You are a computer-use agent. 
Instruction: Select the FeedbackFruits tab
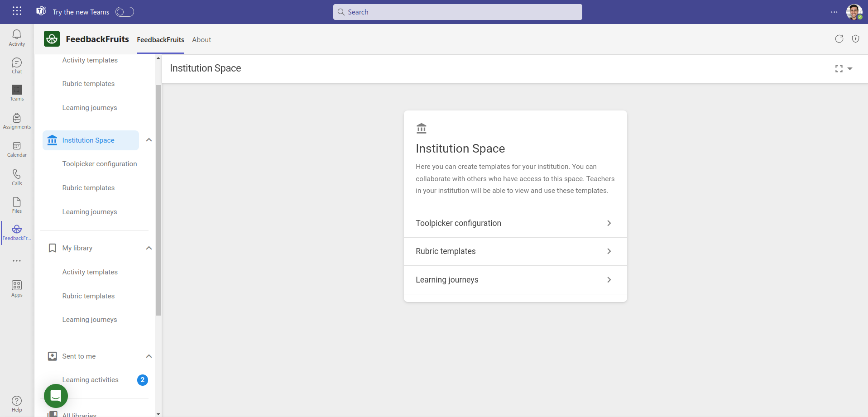click(160, 40)
